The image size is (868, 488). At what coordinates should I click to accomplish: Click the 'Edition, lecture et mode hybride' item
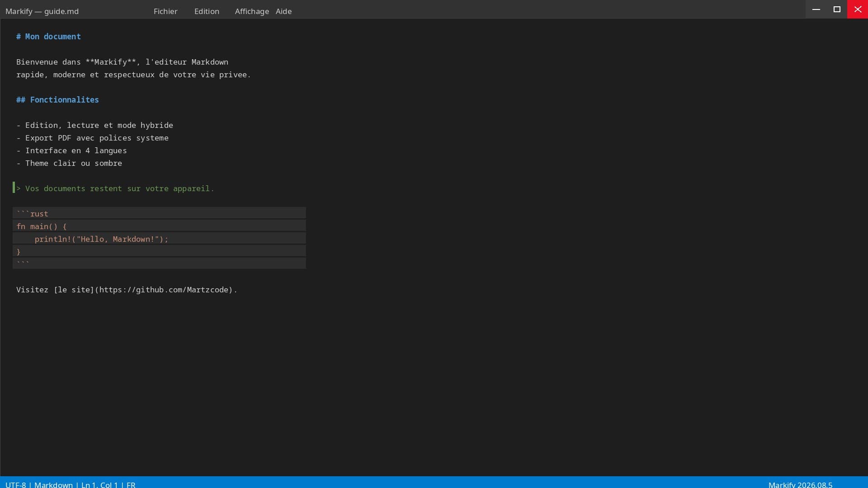click(x=94, y=125)
